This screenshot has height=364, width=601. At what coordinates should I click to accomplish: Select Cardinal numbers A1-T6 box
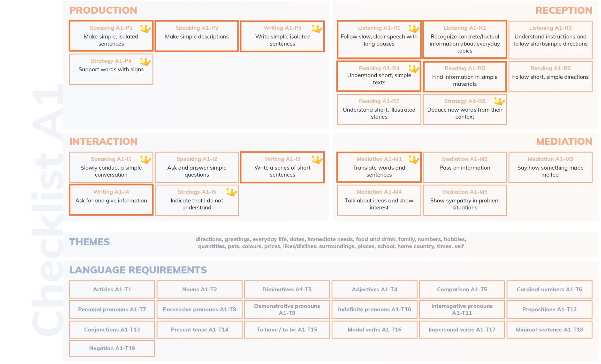[x=549, y=289]
